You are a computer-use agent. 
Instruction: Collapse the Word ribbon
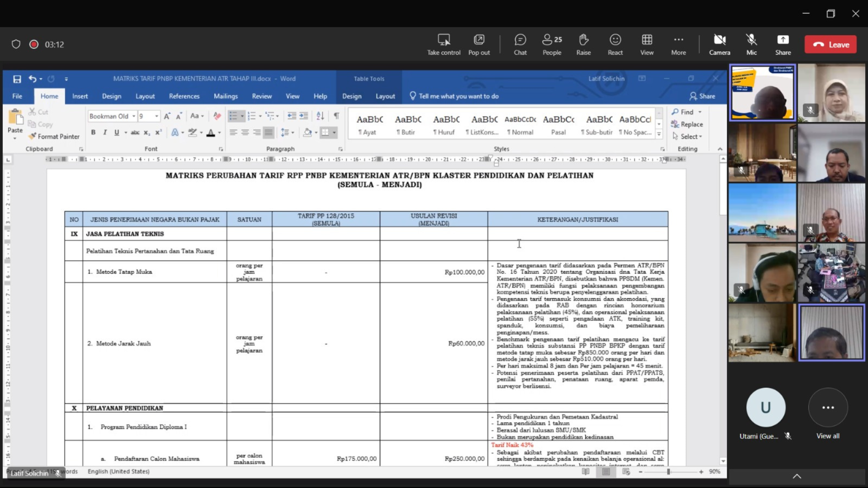tap(720, 149)
